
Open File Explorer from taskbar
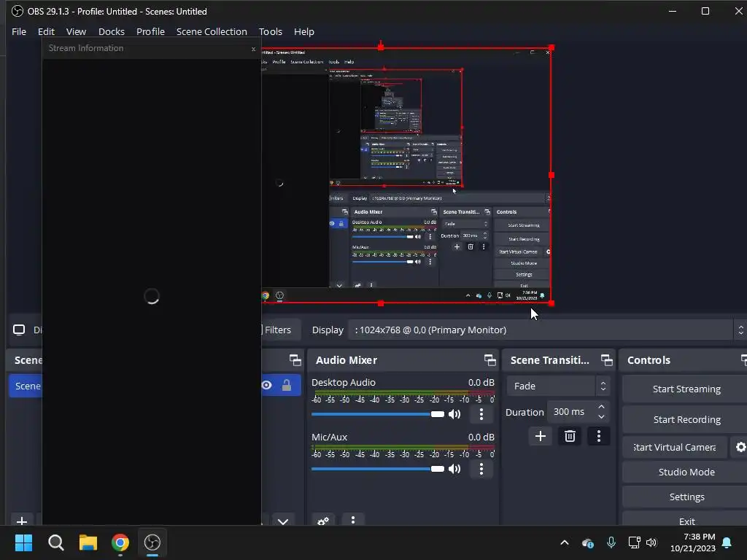(88, 542)
